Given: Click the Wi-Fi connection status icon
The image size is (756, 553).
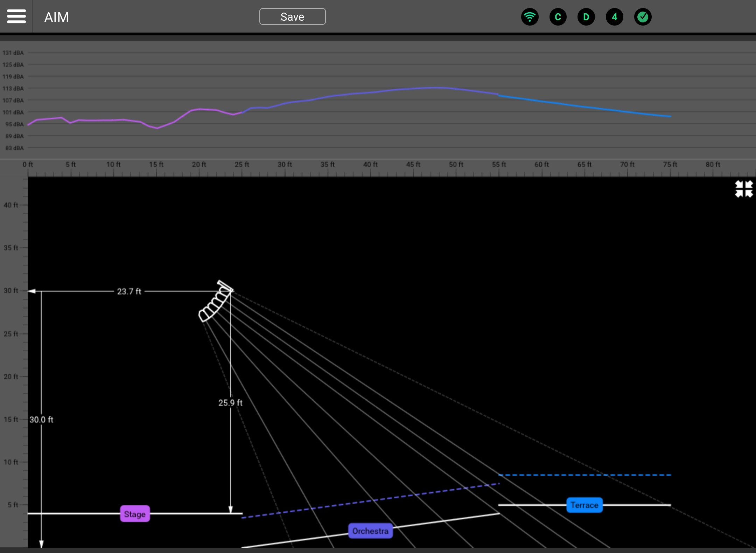Looking at the screenshot, I should tap(530, 17).
